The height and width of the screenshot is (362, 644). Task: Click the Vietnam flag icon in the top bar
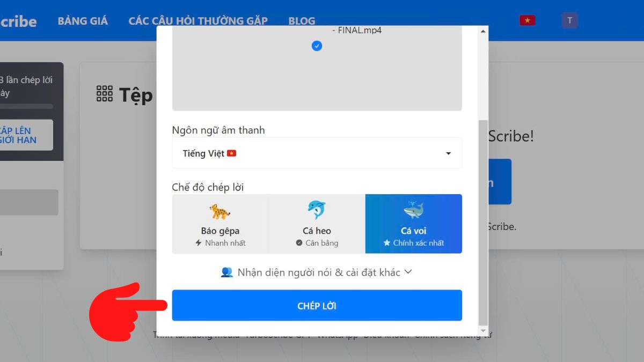coord(527,19)
